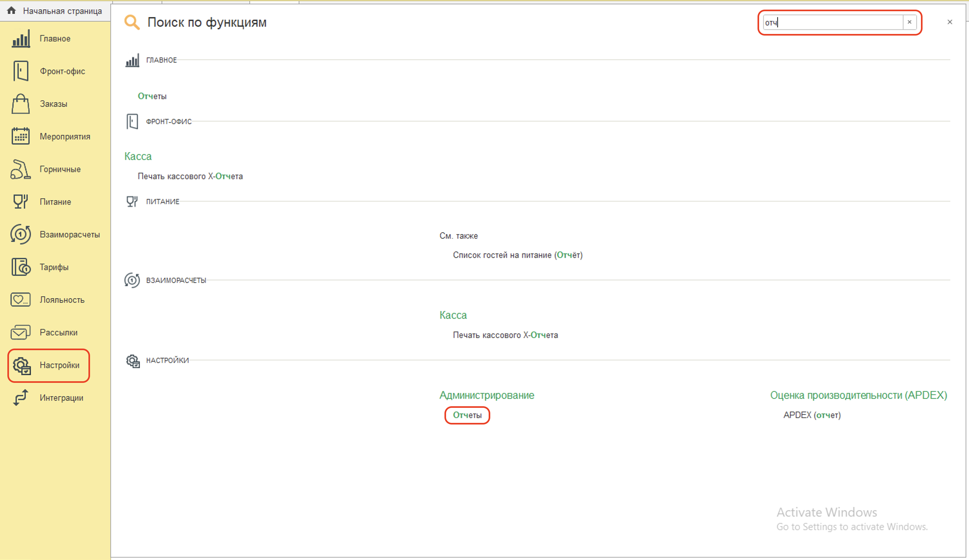Open Оценка производительности (APDEX) heading
Viewport: 969px width, 560px height.
tap(858, 395)
